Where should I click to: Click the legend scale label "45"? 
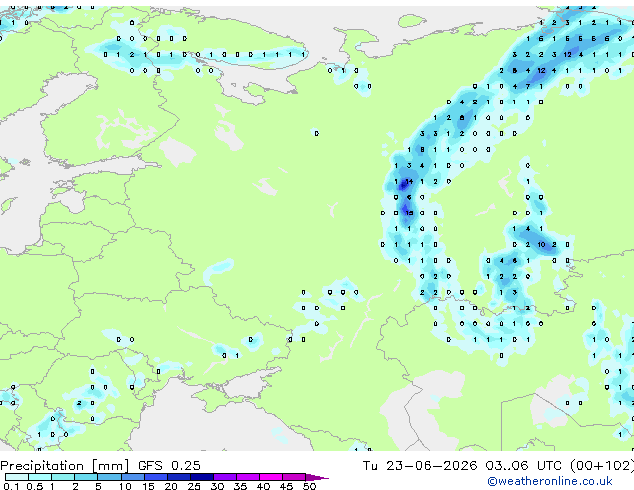click(x=286, y=486)
